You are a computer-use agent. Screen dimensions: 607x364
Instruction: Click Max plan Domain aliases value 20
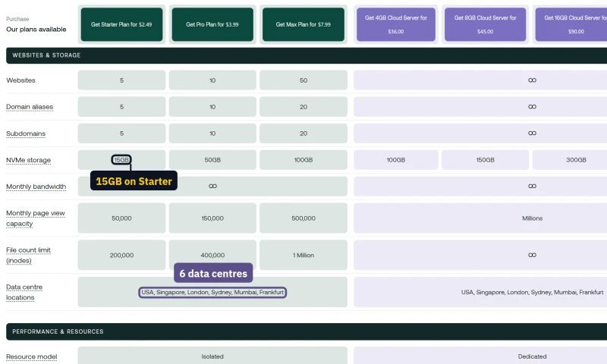(x=303, y=107)
